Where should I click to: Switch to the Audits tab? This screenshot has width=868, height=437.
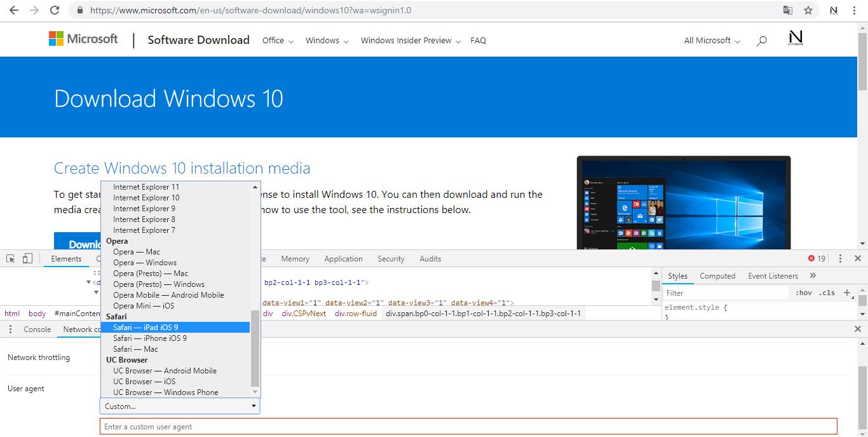click(430, 258)
